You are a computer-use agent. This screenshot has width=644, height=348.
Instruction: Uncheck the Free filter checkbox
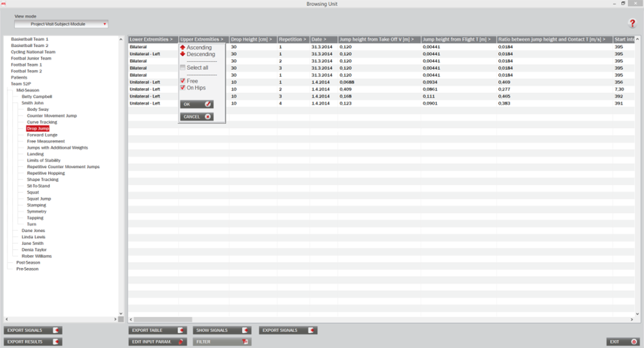point(183,81)
